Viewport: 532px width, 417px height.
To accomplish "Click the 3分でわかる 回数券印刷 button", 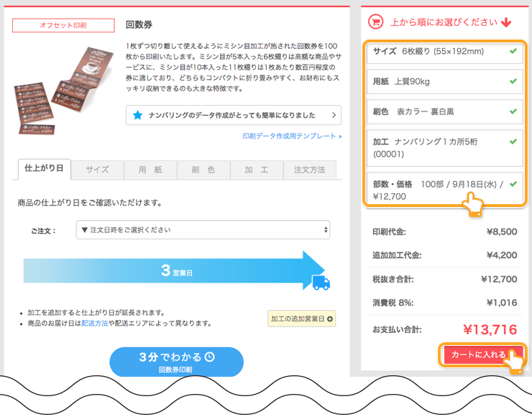I will (x=176, y=362).
